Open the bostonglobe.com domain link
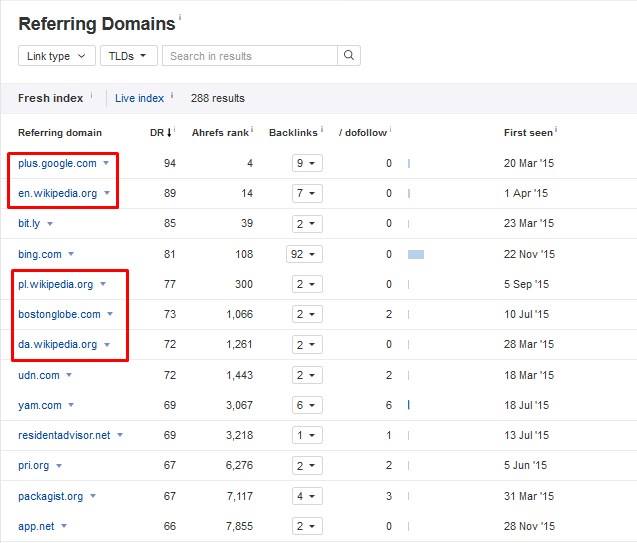The width and height of the screenshot is (637, 543). 59,314
